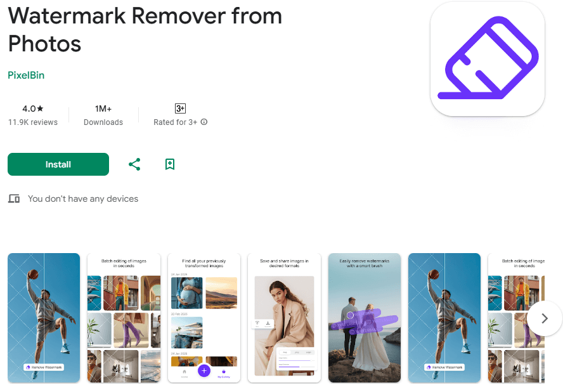Image resolution: width=563 pixels, height=392 pixels.
Task: Open the Save and share images screenshot
Action: (284, 318)
